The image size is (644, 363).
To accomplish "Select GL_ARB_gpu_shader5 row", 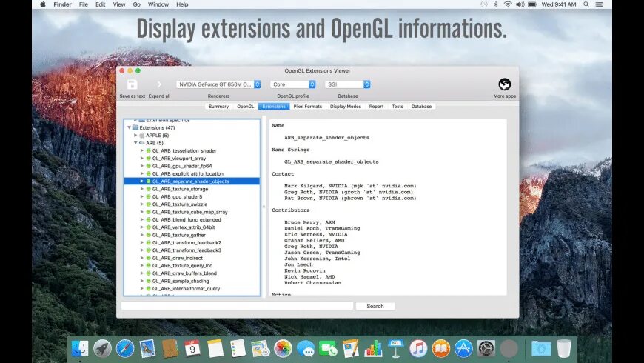I will (192, 197).
